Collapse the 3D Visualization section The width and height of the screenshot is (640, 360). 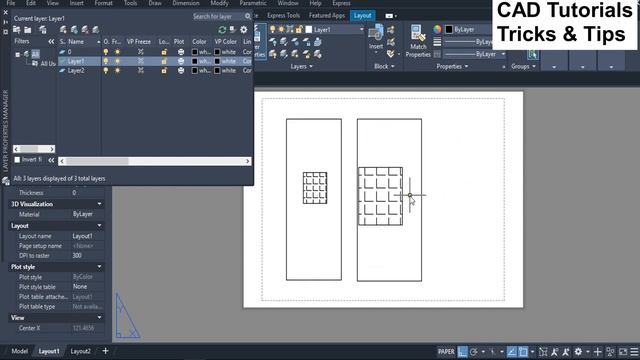coord(99,204)
